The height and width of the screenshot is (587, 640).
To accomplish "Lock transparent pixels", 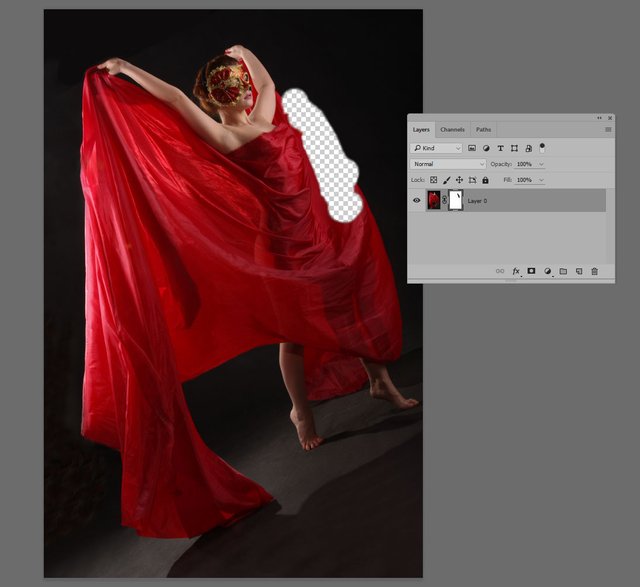I will [433, 180].
